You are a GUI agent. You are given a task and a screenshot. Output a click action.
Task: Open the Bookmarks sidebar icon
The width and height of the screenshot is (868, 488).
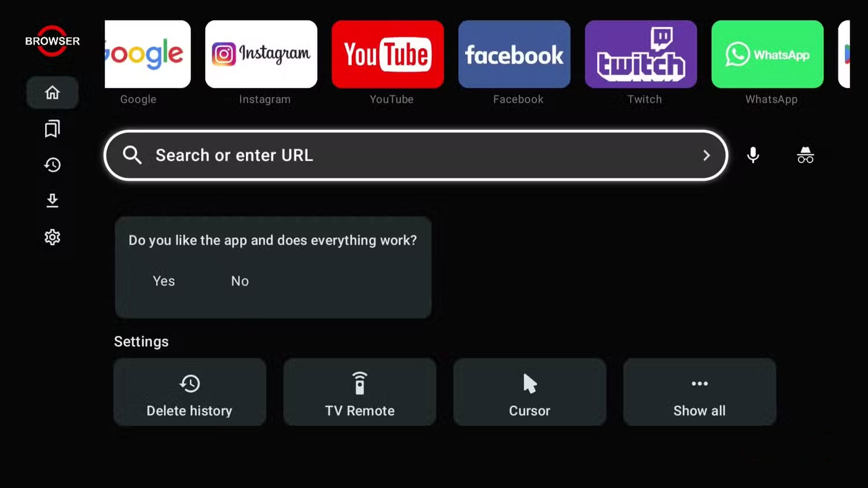click(x=52, y=128)
